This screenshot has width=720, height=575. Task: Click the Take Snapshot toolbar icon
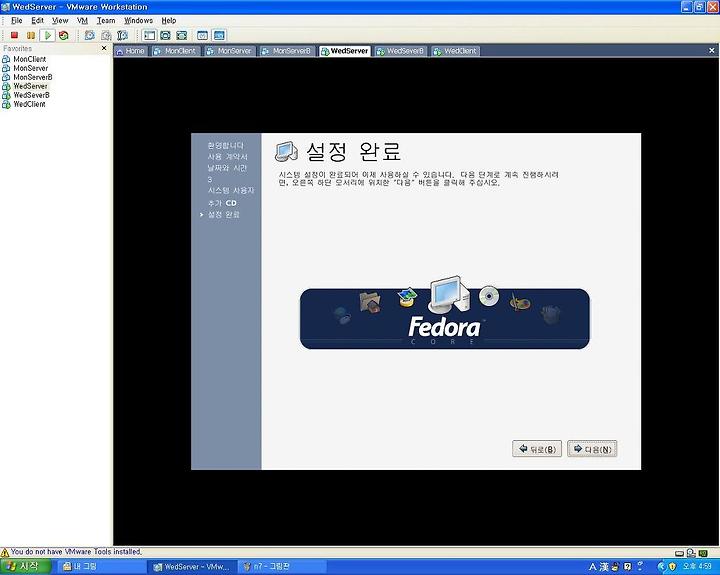point(90,35)
